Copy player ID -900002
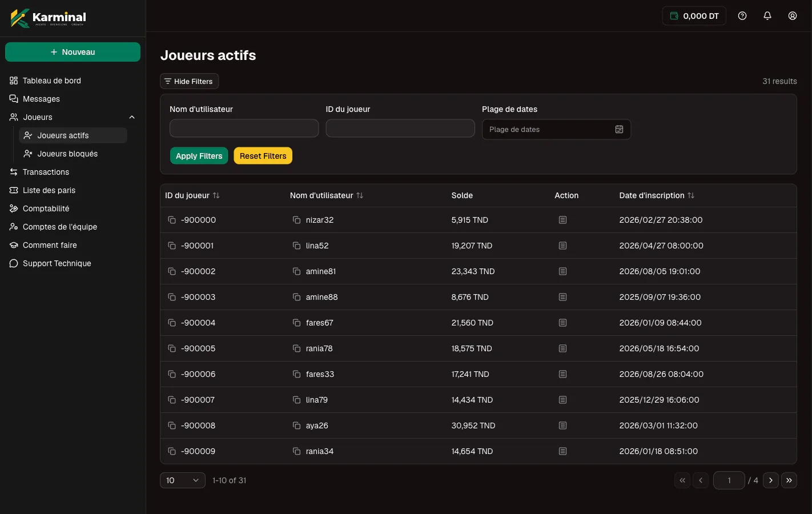The height and width of the screenshot is (514, 812). 172,271
